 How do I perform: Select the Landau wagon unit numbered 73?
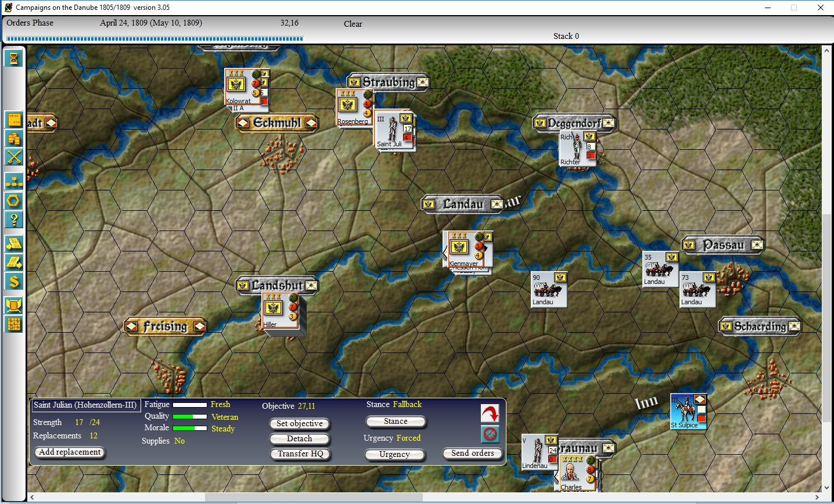[698, 289]
